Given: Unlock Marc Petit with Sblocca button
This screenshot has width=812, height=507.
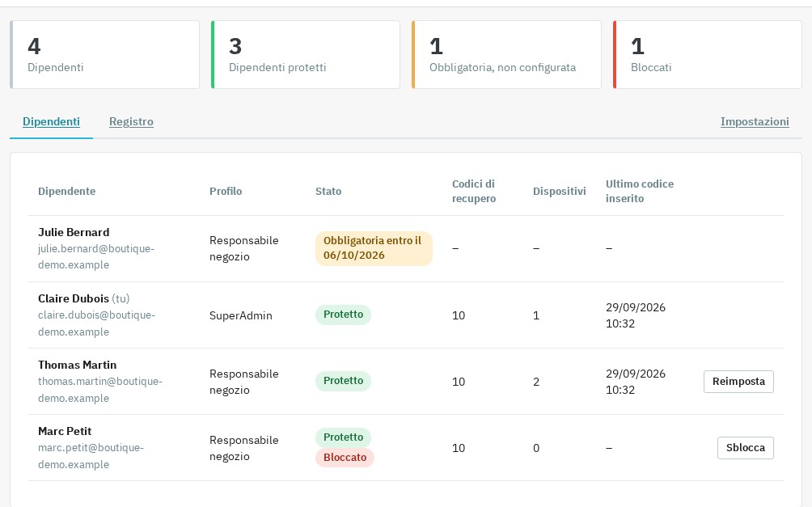Looking at the screenshot, I should point(745,448).
